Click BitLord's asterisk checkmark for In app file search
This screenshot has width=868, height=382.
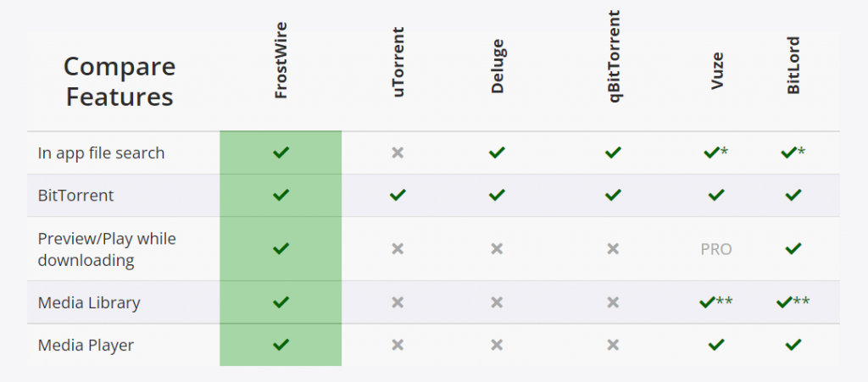coord(793,152)
